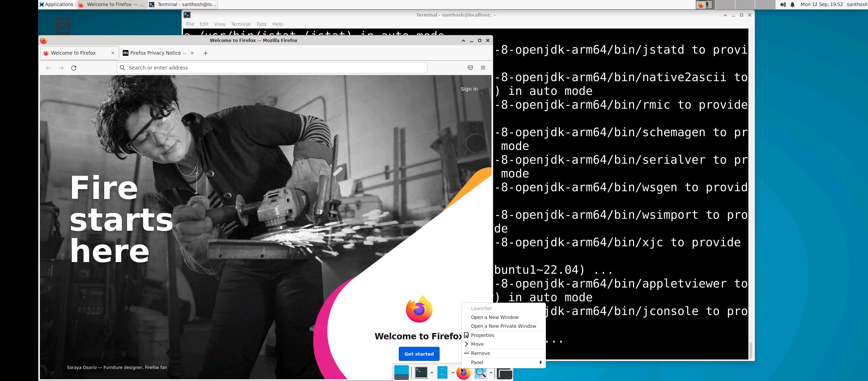Click the Search or enter address field

coord(272,68)
